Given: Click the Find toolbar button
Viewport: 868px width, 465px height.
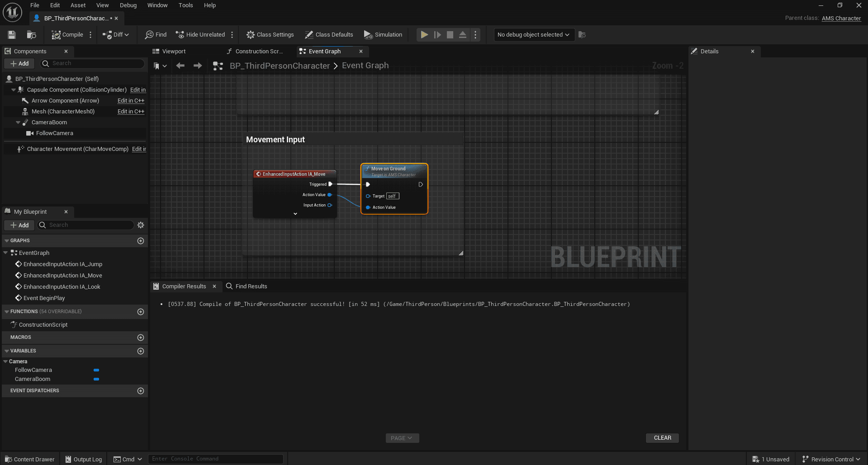Looking at the screenshot, I should (156, 35).
